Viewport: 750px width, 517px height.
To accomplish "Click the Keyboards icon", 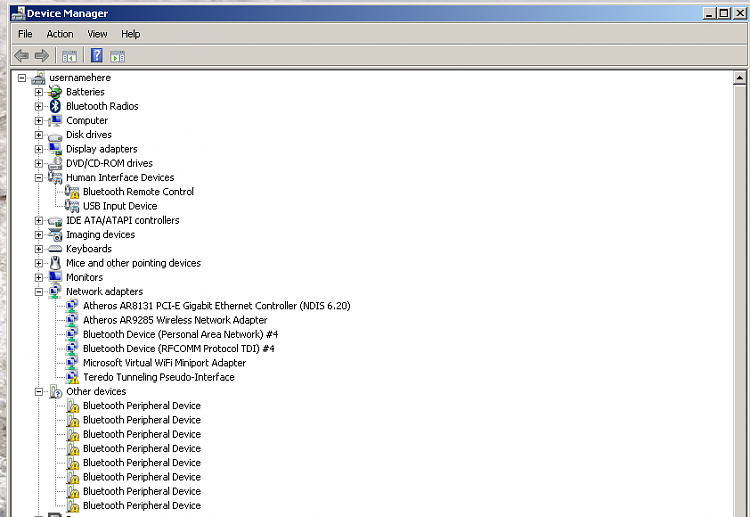I will [x=55, y=249].
